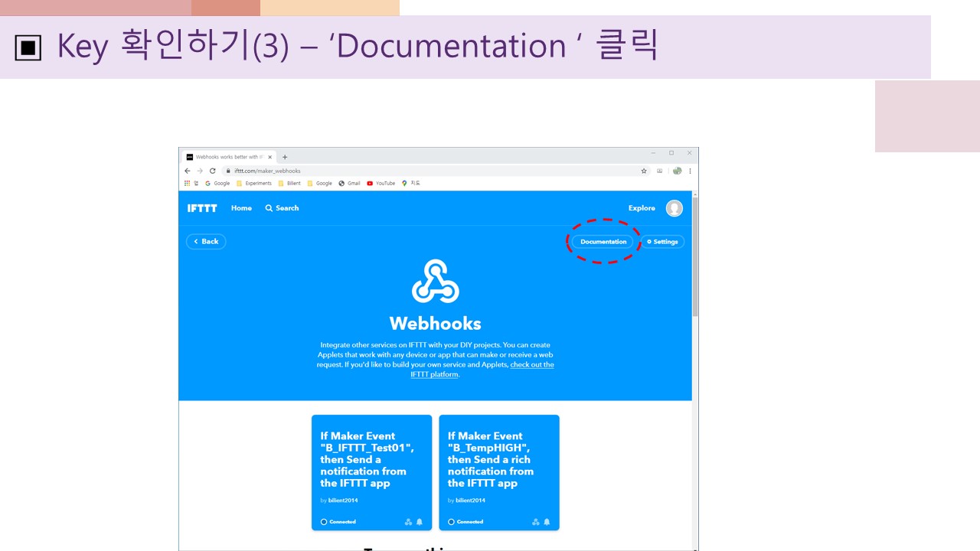Click the Explore link
The width and height of the screenshot is (980, 551).
[642, 208]
